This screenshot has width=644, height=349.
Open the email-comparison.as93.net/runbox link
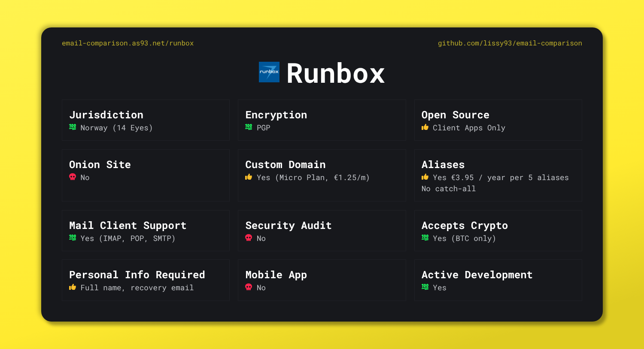128,43
